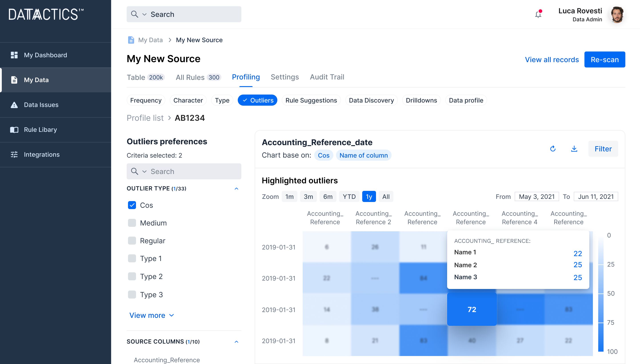Click the download icon for the chart
This screenshot has height=364, width=640.
pos(574,148)
